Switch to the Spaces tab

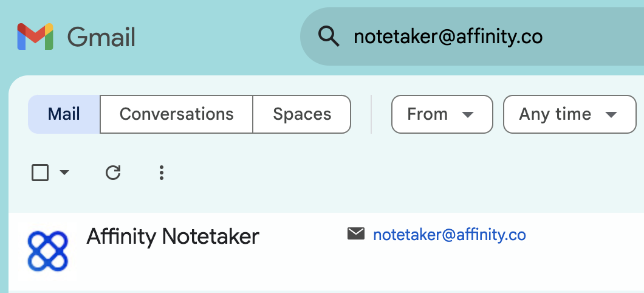point(302,114)
